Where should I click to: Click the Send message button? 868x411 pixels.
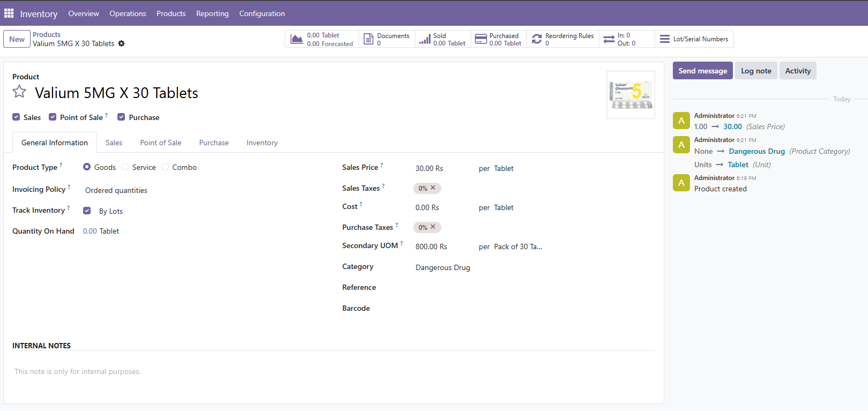(x=702, y=71)
